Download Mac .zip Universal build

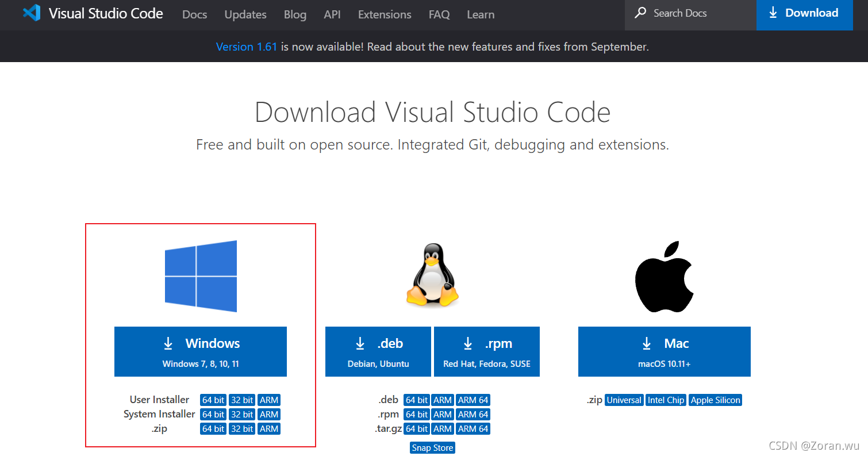coord(624,400)
